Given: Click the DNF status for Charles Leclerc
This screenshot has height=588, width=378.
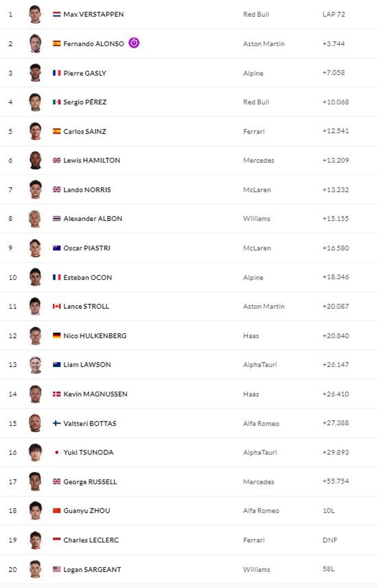Looking at the screenshot, I should coord(330,540).
